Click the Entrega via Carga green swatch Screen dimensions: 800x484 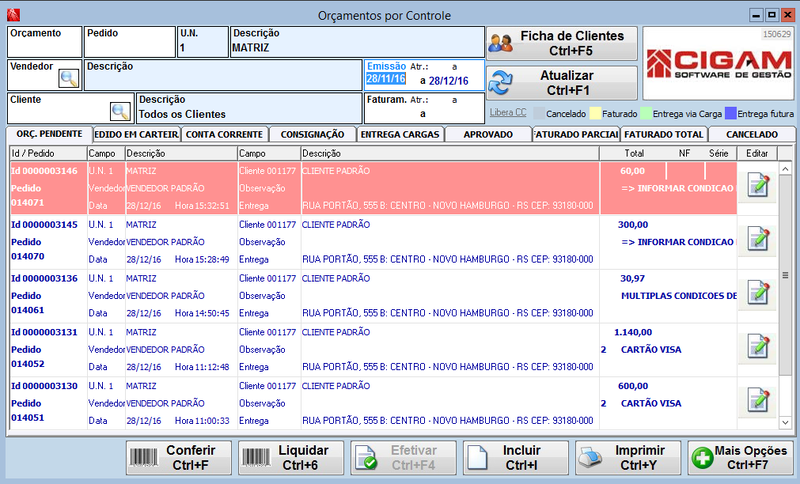point(646,113)
